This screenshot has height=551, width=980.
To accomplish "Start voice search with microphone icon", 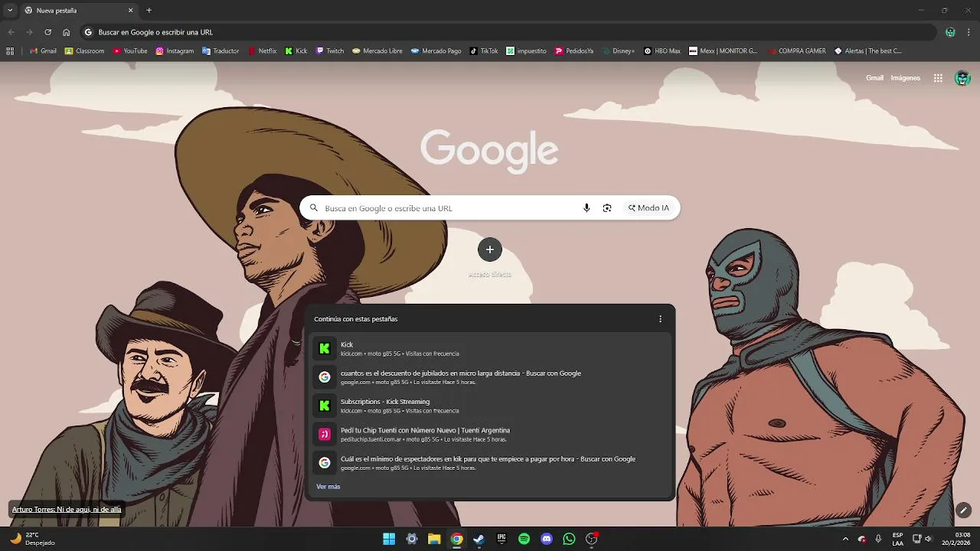I will 586,208.
